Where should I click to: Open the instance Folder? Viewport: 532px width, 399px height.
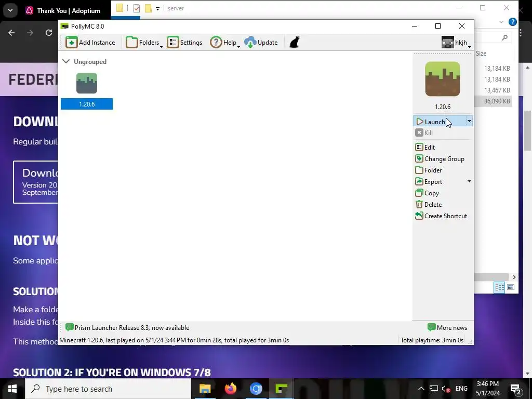(429, 170)
